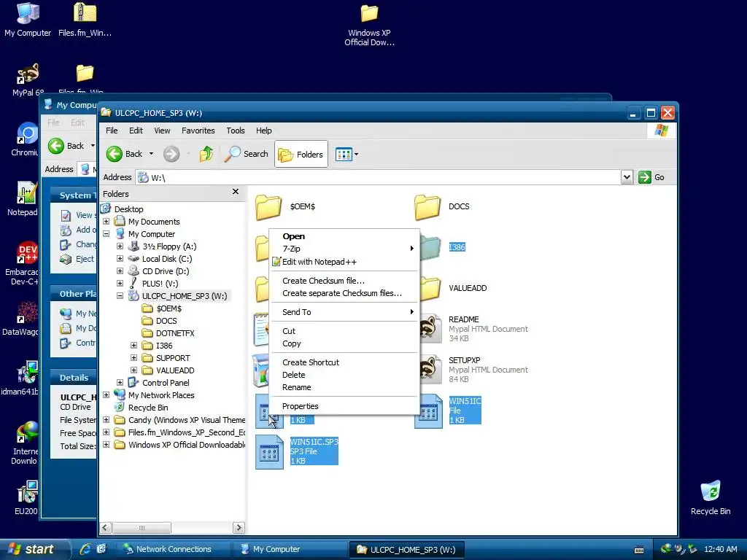The image size is (747, 560).
Task: Click Back in the My Computer window
Action: pyautogui.click(x=66, y=146)
